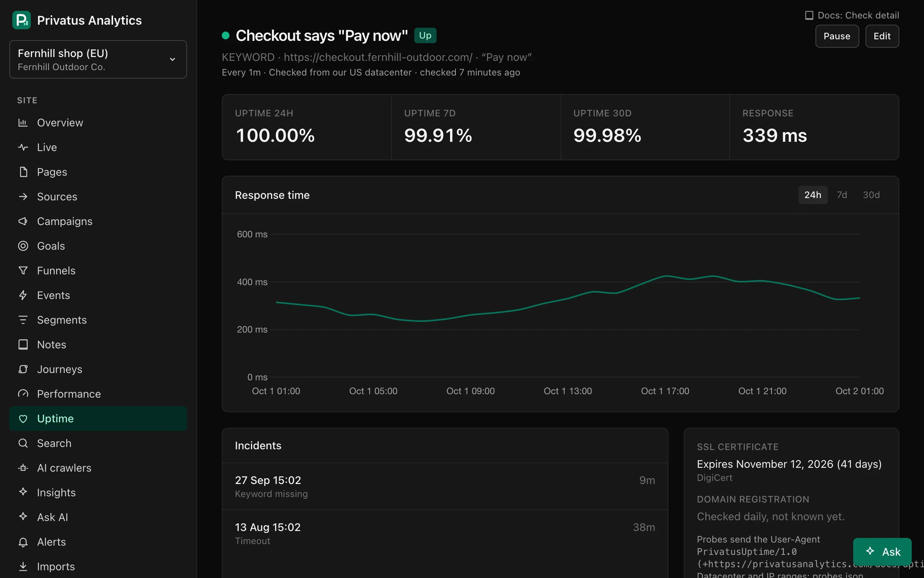Open the Campaigns megaphone icon
This screenshot has height=578, width=924.
pos(23,221)
